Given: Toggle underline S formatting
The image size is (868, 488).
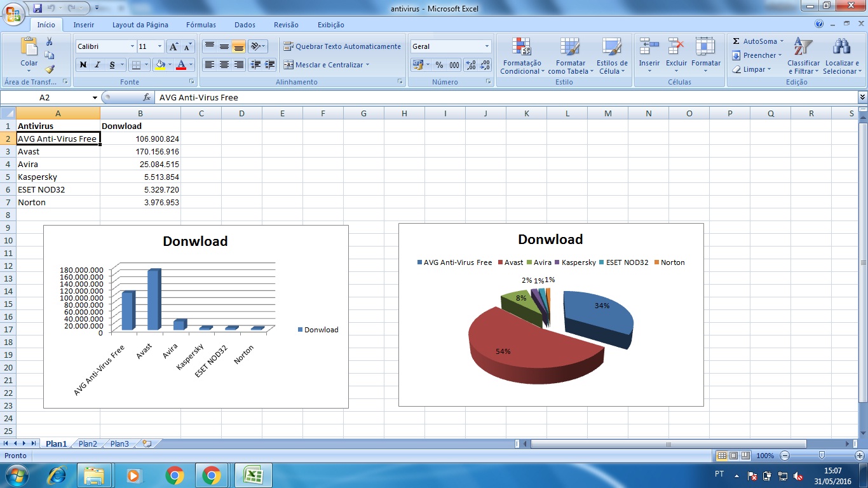Looking at the screenshot, I should pos(112,65).
